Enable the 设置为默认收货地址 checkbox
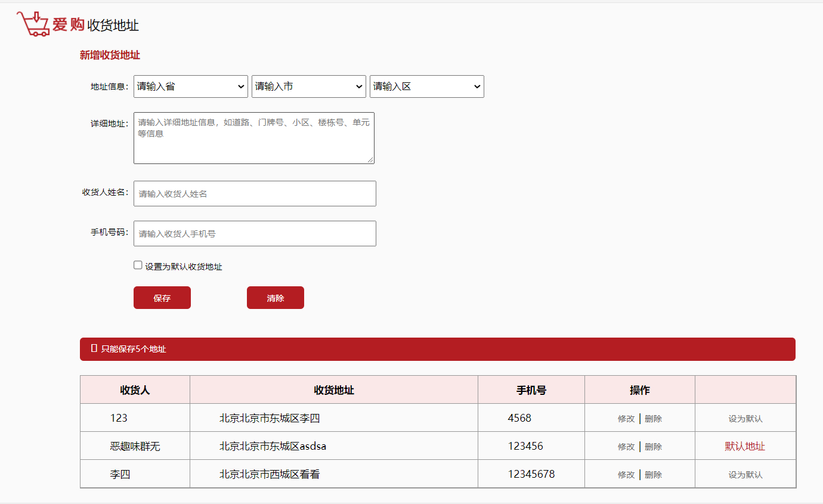 [x=138, y=264]
